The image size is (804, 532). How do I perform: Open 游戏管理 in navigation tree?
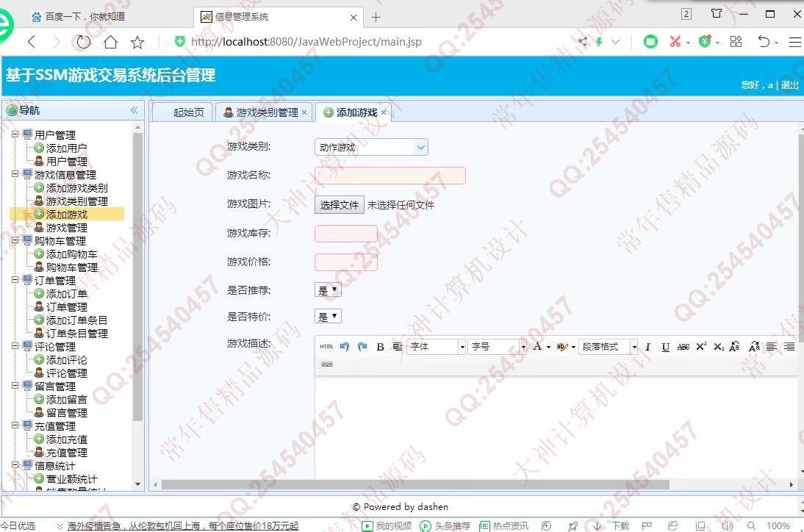[x=67, y=228]
